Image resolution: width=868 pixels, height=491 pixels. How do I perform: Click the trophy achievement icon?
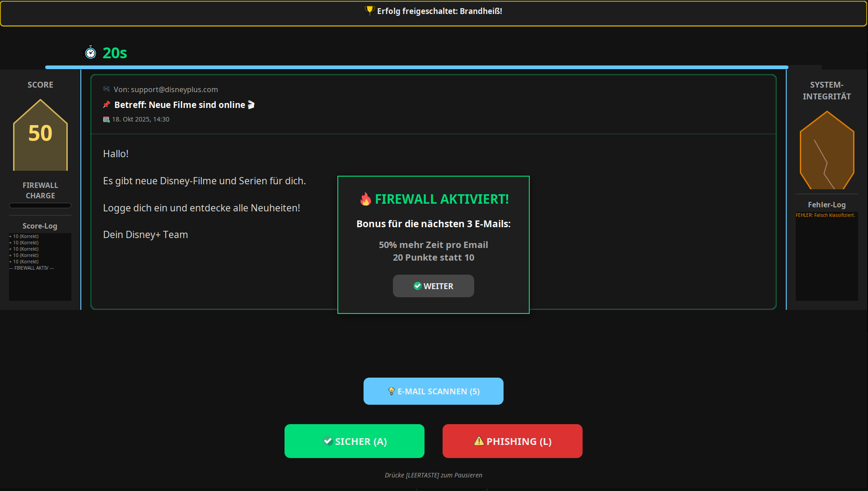(x=370, y=10)
